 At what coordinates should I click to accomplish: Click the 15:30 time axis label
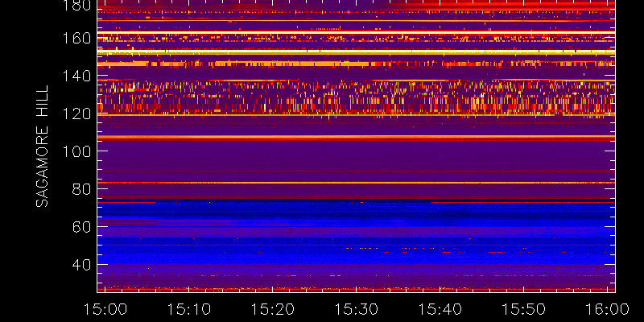pos(357,309)
